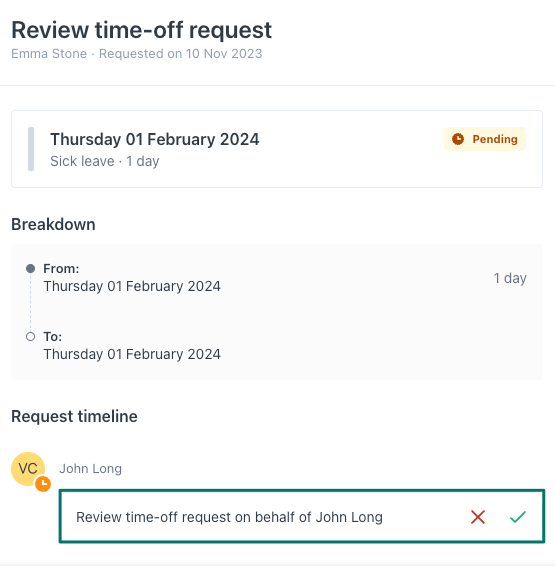The width and height of the screenshot is (555, 580).
Task: Click the Request timeline heading
Action: point(74,417)
